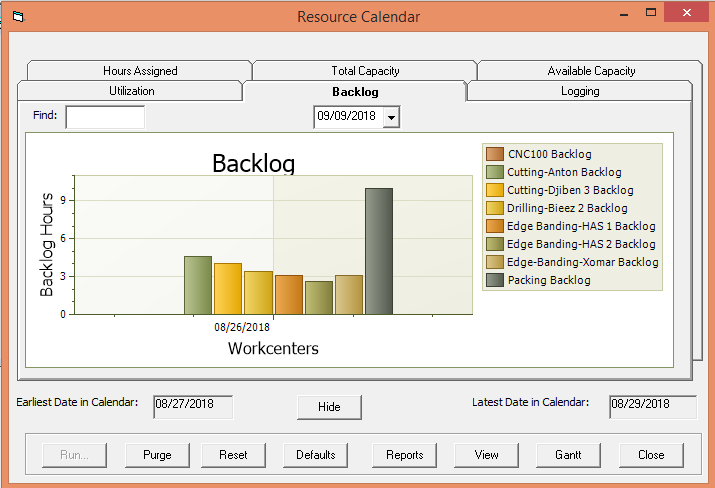The height and width of the screenshot is (488, 715).
Task: Switch to the Hours Assigned tab
Action: pos(140,71)
